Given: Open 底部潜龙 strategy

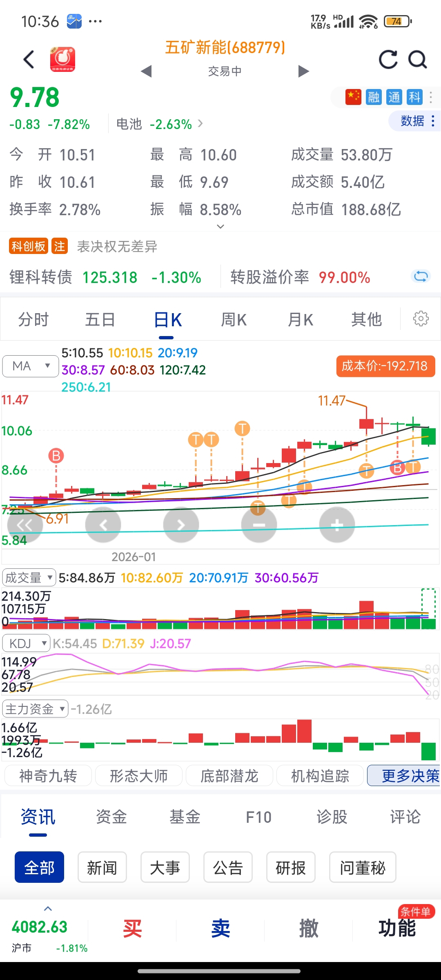Looking at the screenshot, I should (229, 775).
